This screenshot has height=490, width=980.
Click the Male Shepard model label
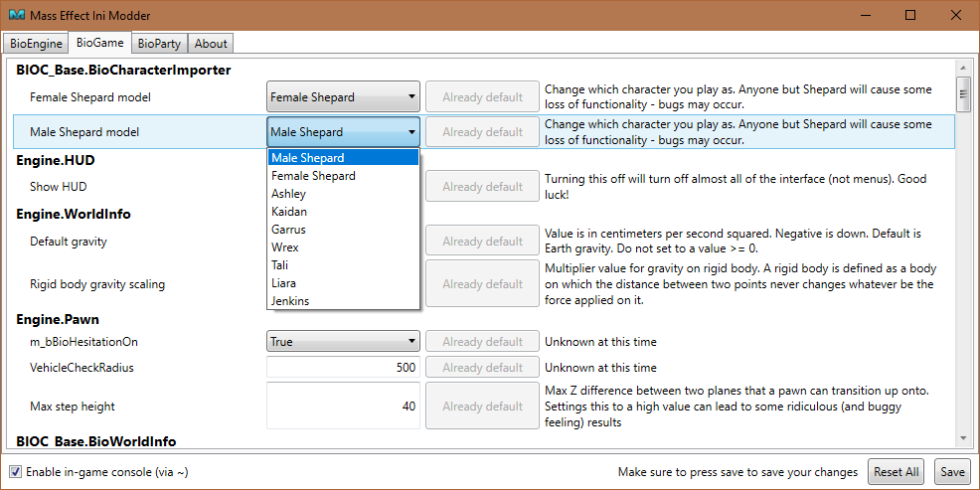point(84,132)
